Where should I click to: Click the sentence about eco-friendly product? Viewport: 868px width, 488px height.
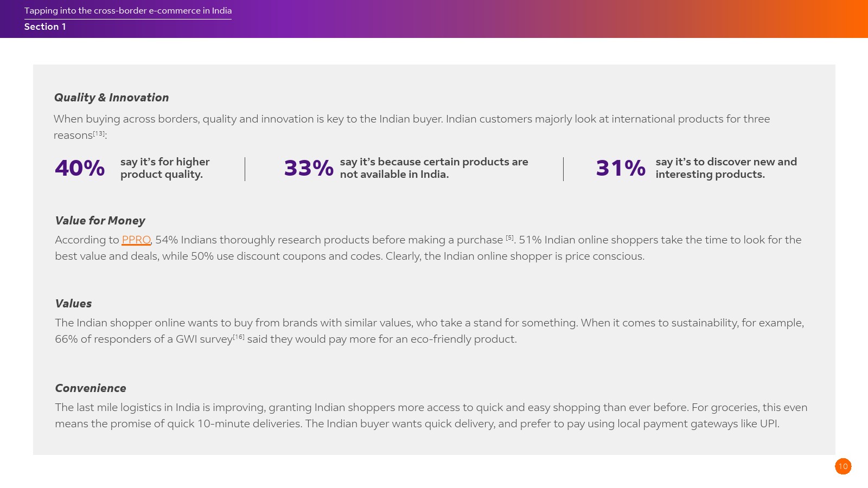tap(429, 331)
